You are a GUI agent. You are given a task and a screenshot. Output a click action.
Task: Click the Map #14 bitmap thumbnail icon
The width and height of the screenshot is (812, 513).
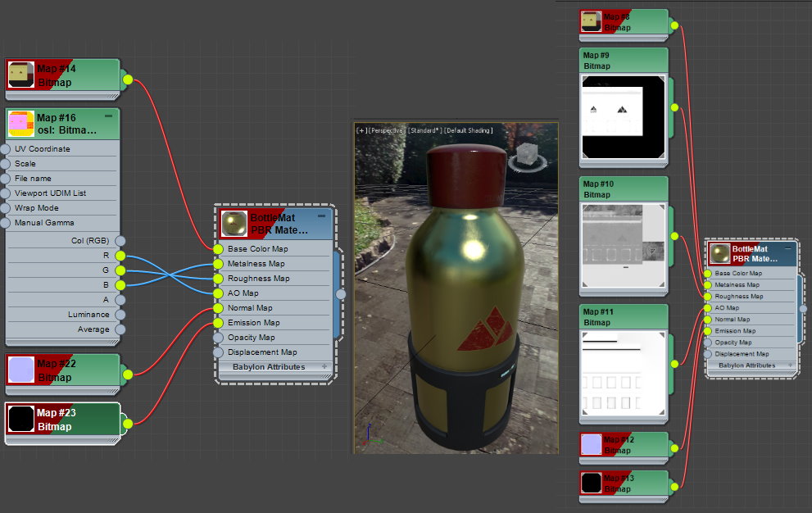point(21,75)
